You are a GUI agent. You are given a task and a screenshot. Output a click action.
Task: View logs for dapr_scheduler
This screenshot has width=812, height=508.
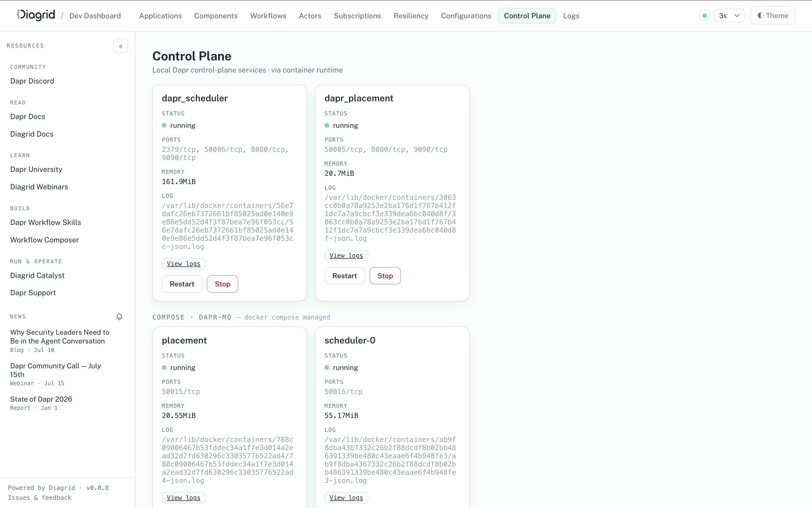point(184,264)
